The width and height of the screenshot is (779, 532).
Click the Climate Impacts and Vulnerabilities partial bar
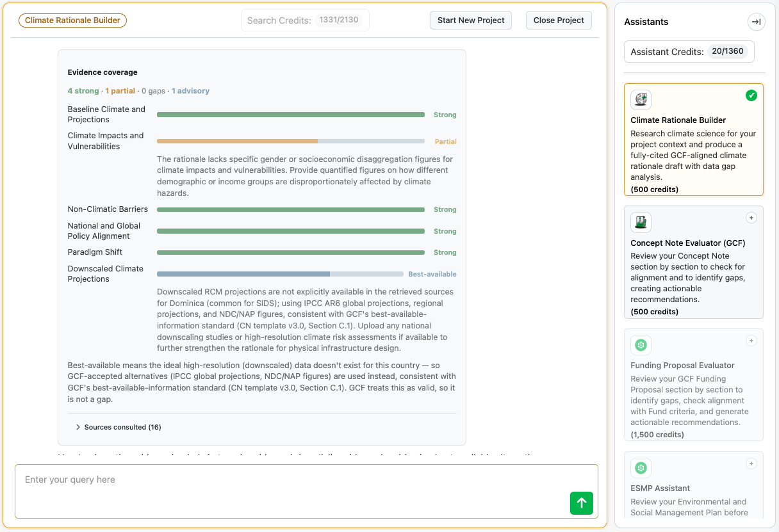tap(291, 141)
